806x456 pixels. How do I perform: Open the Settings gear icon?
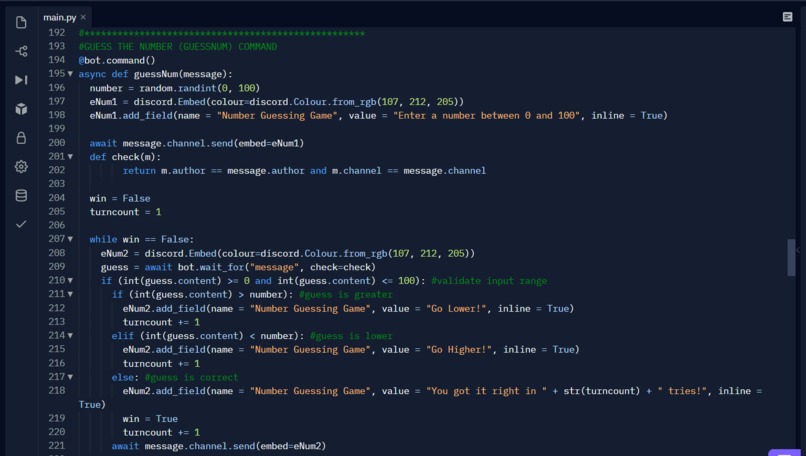pos(21,167)
